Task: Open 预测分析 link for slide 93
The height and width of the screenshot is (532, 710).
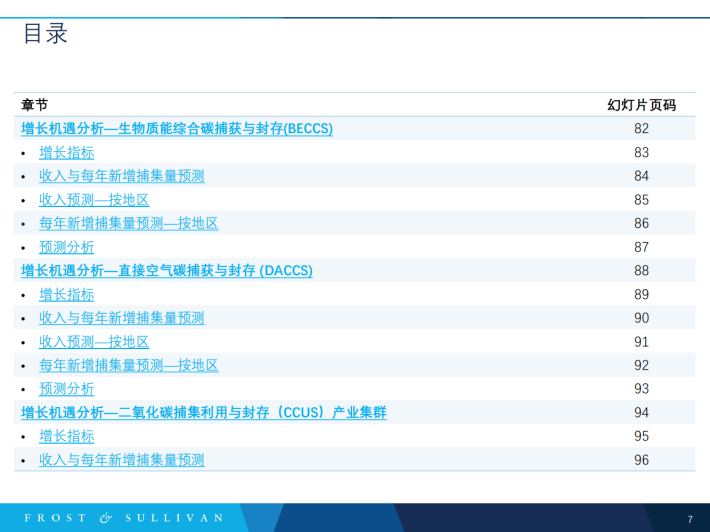Action: [67, 389]
